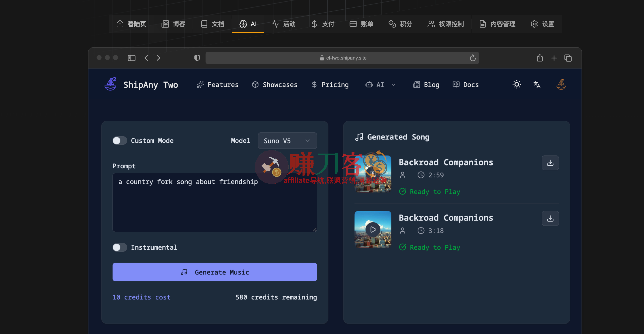Open the 支付 tab
The width and height of the screenshot is (644, 334).
click(x=323, y=24)
